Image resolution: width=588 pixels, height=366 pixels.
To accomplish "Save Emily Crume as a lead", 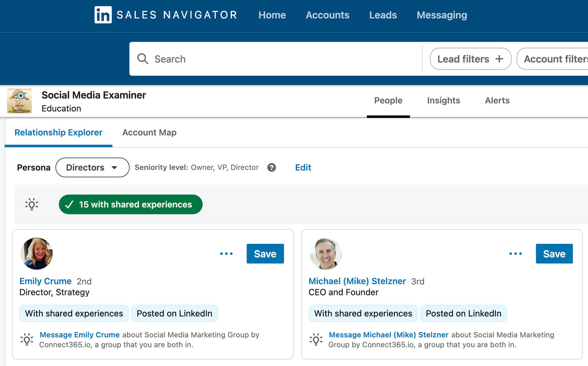I will click(x=265, y=254).
